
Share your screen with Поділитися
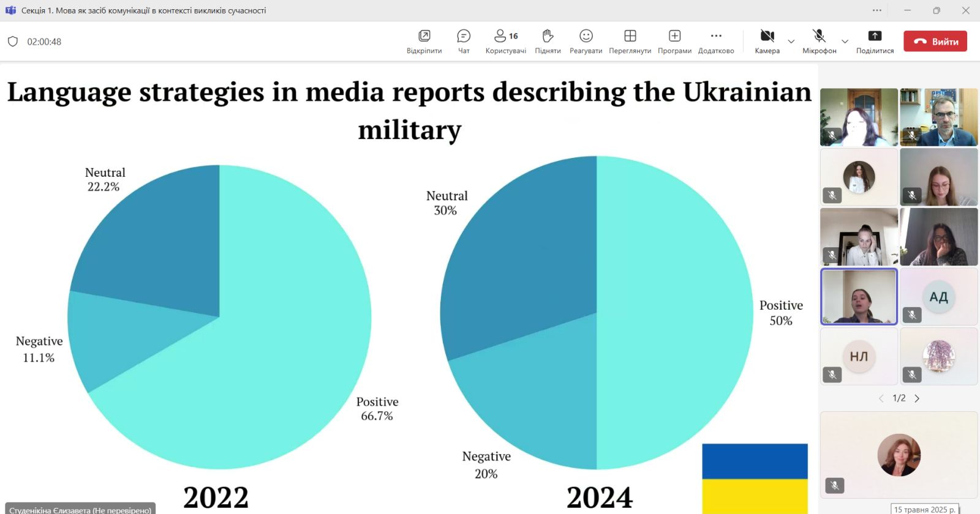point(875,41)
